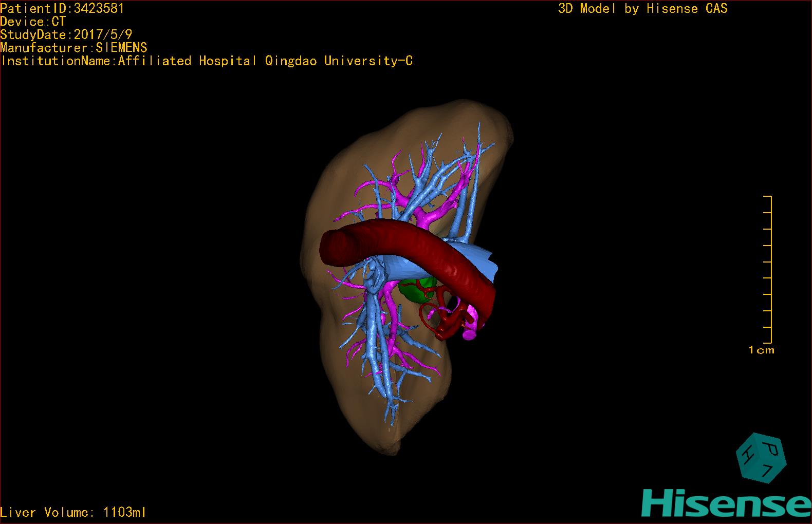The width and height of the screenshot is (812, 524).
Task: Click the L face of orientation cube
Action: tap(767, 470)
